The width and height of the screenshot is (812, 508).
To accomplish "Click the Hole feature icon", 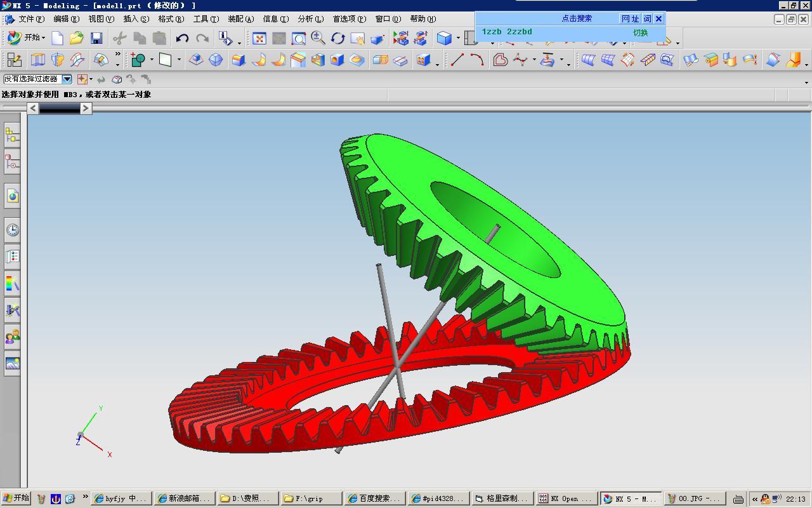I will pos(337,60).
